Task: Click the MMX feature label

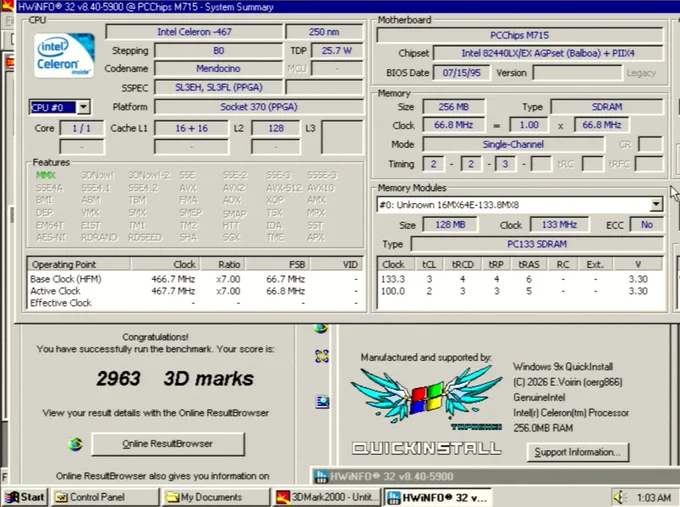Action: [x=46, y=175]
